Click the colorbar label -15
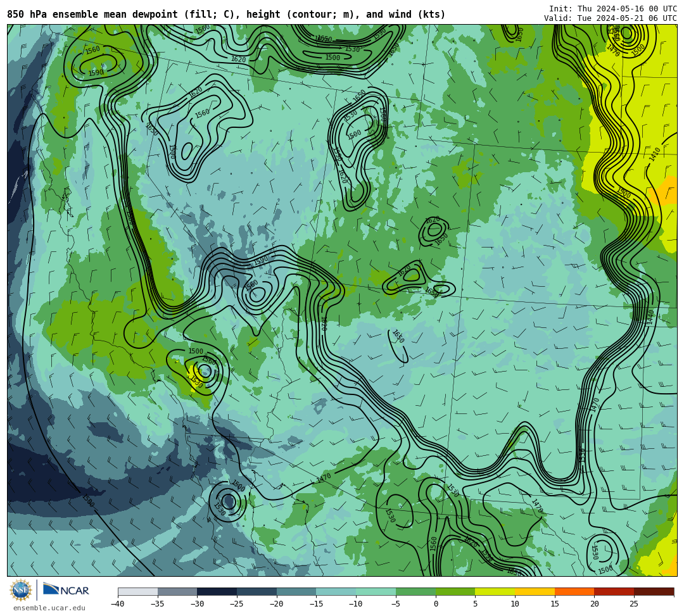 316,604
